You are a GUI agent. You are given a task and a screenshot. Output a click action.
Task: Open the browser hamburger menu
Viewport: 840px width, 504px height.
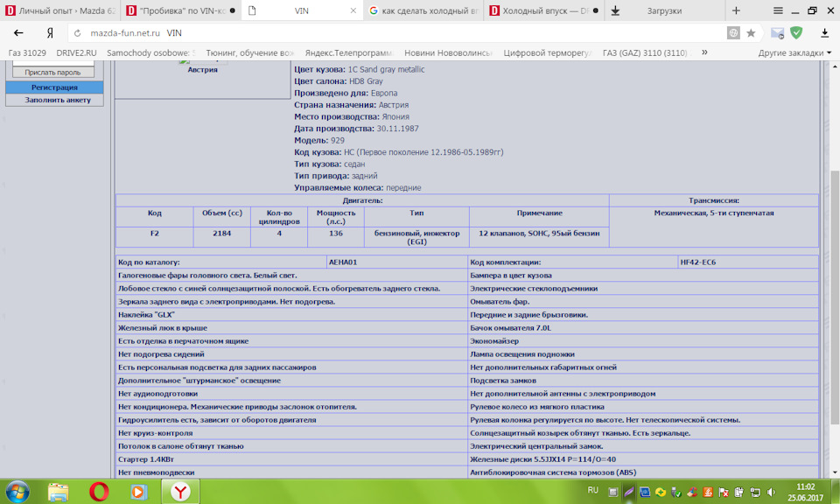778,10
